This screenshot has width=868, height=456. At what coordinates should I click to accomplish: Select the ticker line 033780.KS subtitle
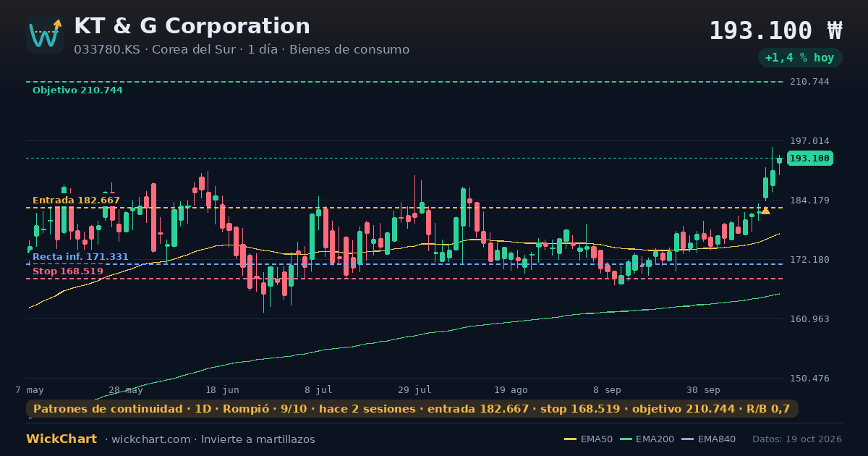tap(242, 50)
